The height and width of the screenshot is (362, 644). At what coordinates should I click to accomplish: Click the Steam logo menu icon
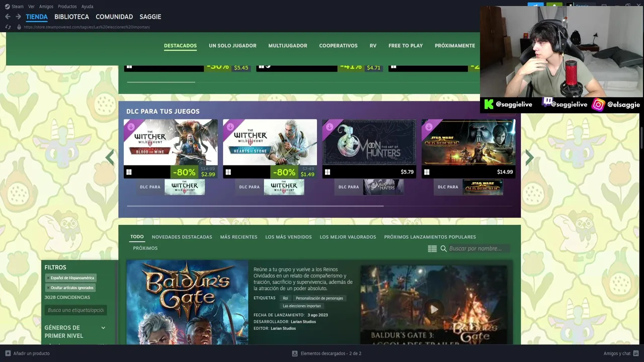click(7, 7)
